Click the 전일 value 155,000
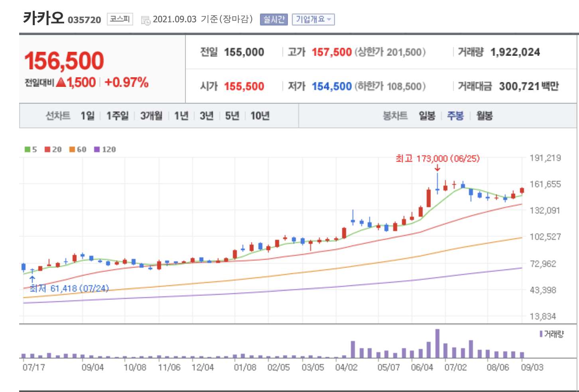 (244, 52)
